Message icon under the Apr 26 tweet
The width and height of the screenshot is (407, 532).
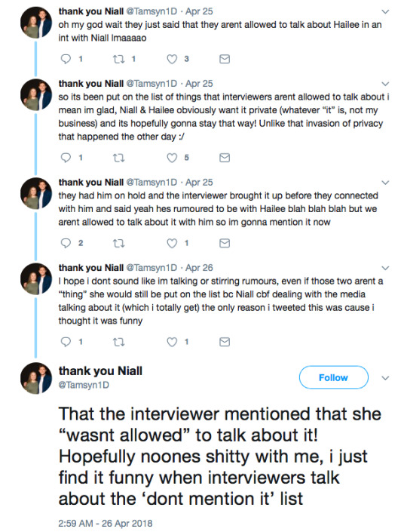coord(225,342)
